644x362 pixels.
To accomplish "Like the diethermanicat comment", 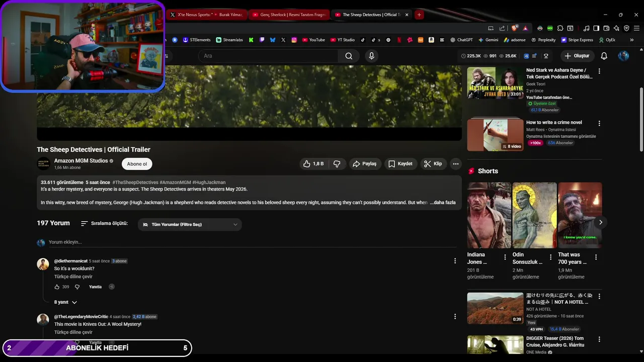I will pos(57,287).
